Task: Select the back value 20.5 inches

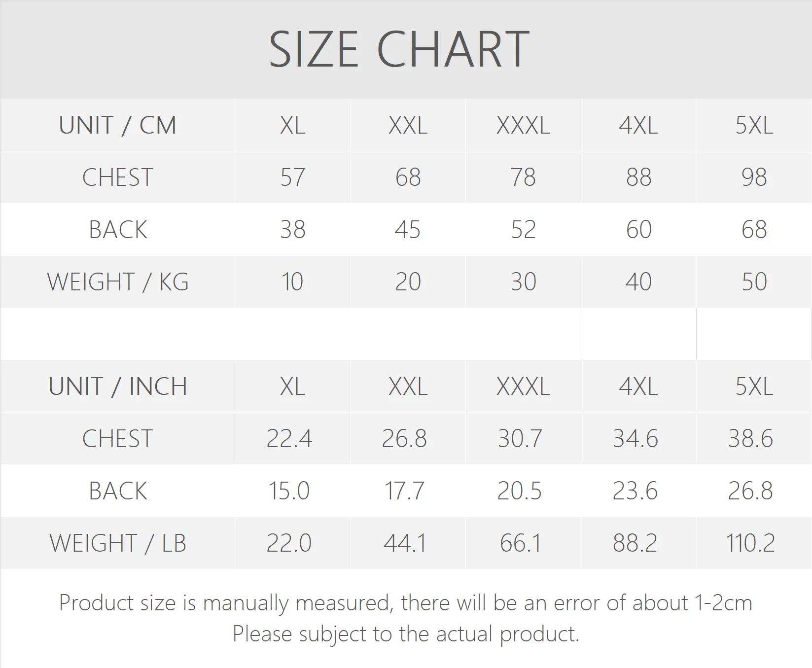Action: (519, 491)
